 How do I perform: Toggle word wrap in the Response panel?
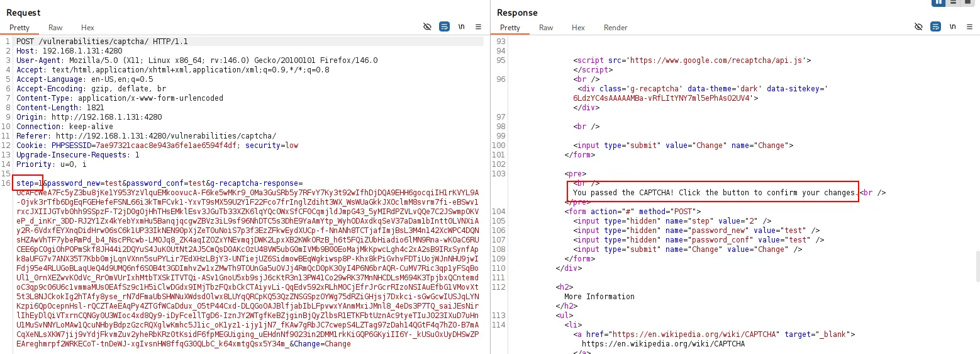point(935,26)
